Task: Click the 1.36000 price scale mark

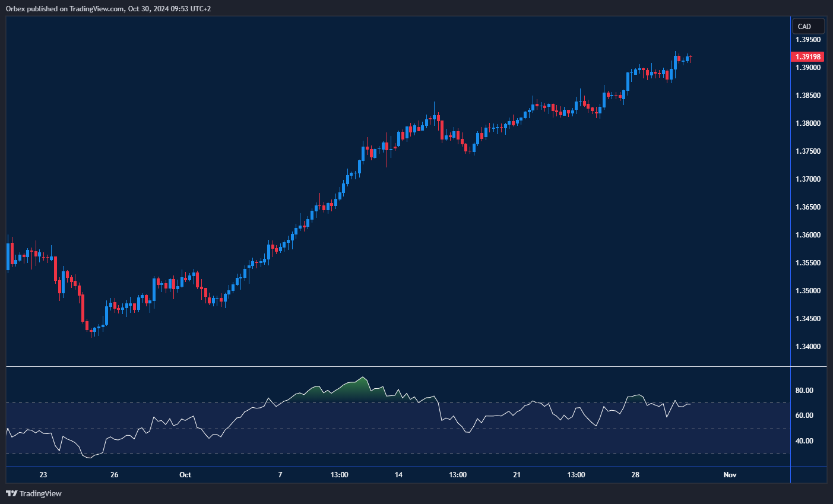Action: [807, 235]
